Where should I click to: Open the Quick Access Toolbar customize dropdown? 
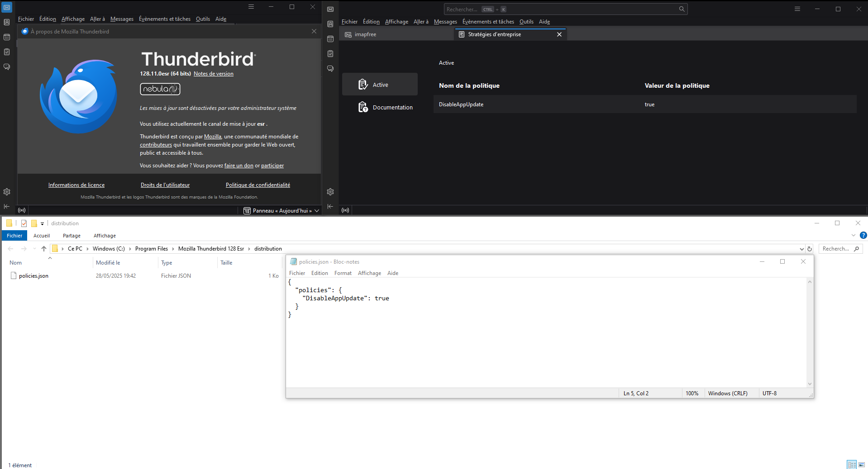coord(42,223)
